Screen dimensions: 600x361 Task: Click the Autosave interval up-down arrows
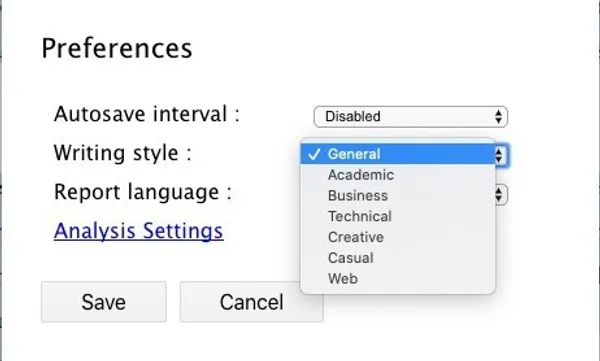coord(498,116)
